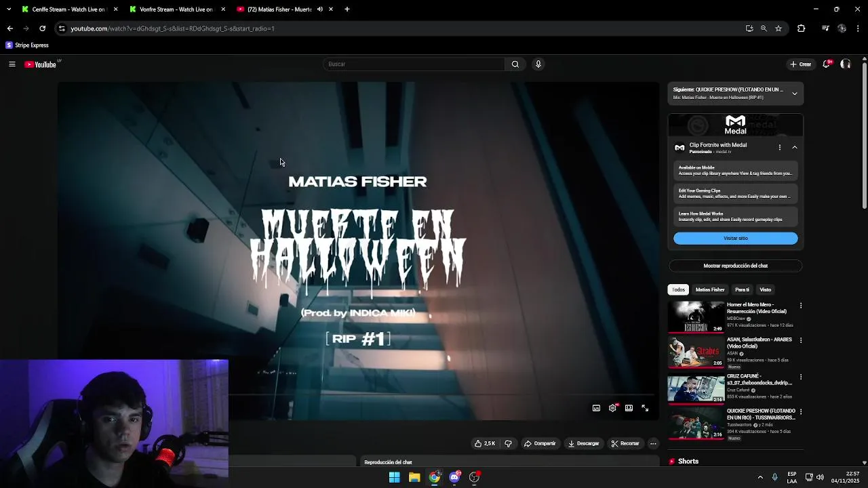Open options for QUICKIE PRESHOW video
Viewport: 868px width, 488px height.
(x=801, y=411)
